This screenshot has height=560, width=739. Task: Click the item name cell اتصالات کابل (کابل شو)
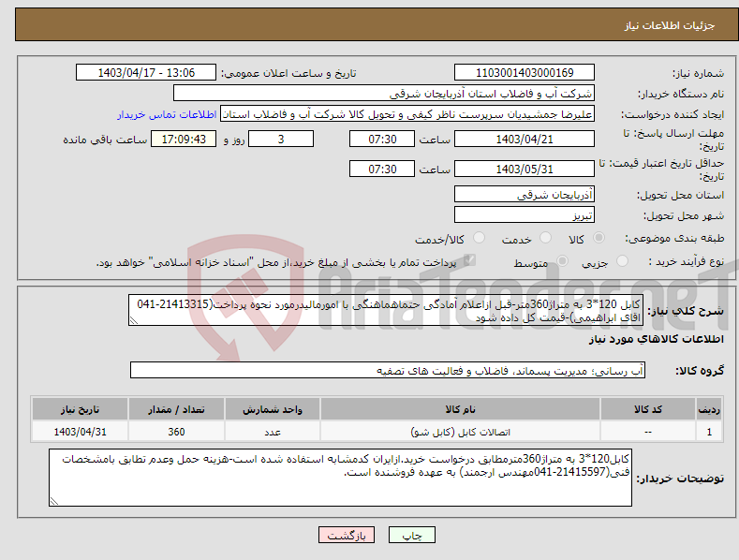click(460, 432)
